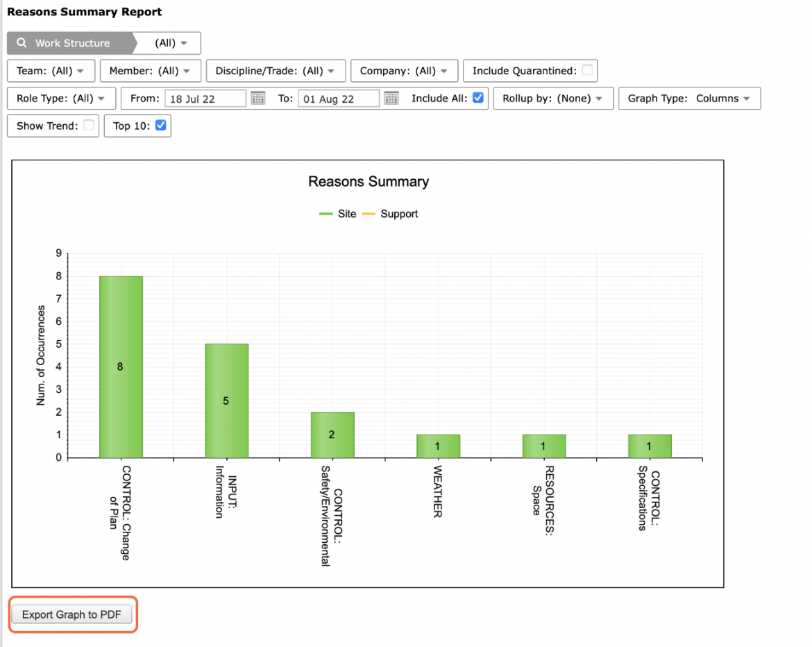Click the CONTROL: Change of Plan axis label

120,513
